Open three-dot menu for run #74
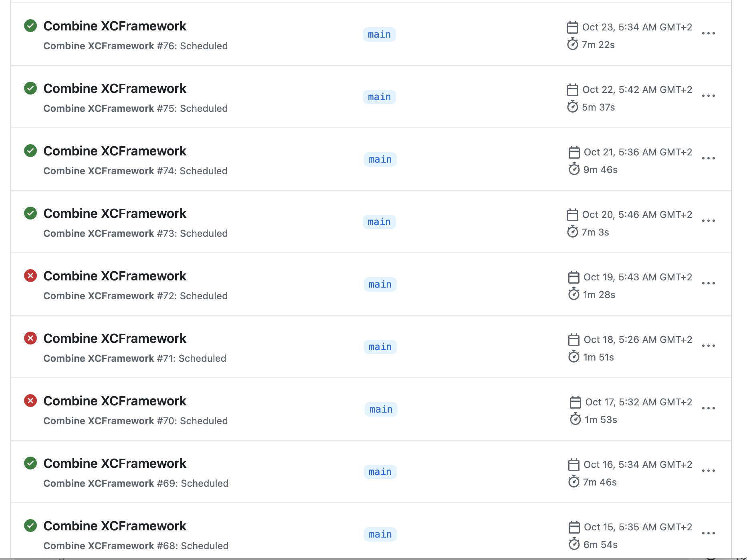The width and height of the screenshot is (747, 560). tap(708, 159)
